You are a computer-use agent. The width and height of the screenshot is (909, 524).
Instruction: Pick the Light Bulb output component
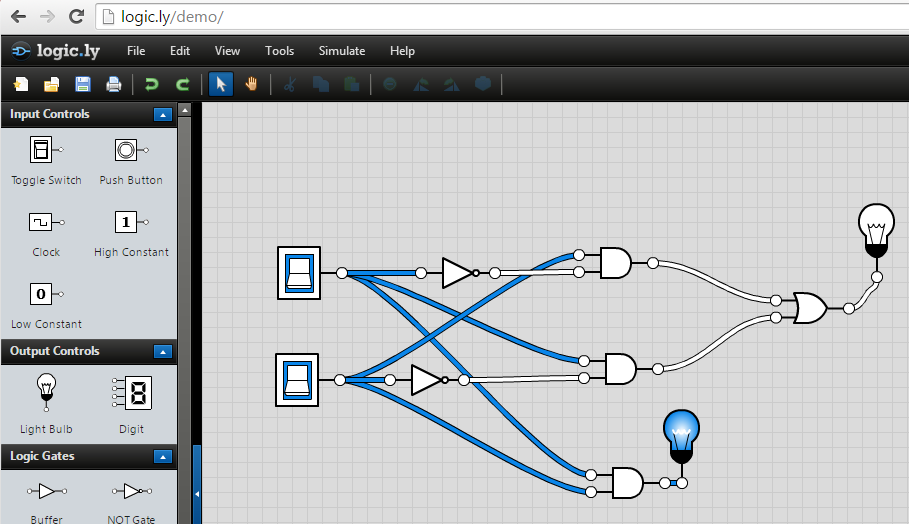pos(46,403)
